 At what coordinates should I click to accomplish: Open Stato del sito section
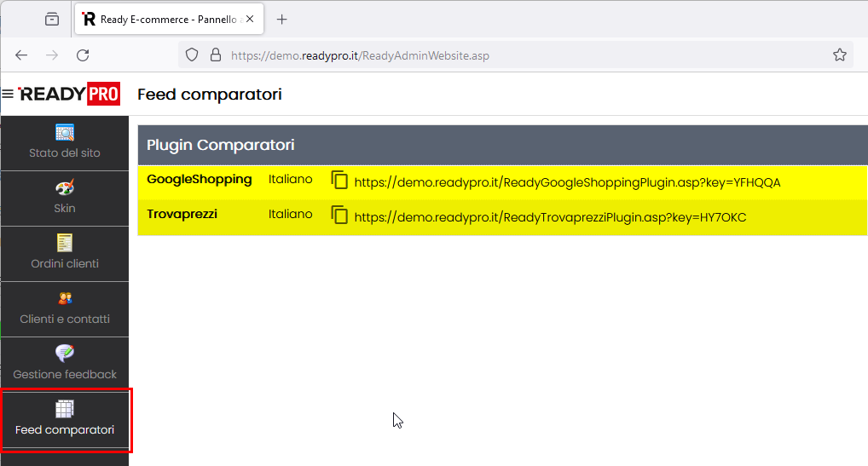(65, 142)
